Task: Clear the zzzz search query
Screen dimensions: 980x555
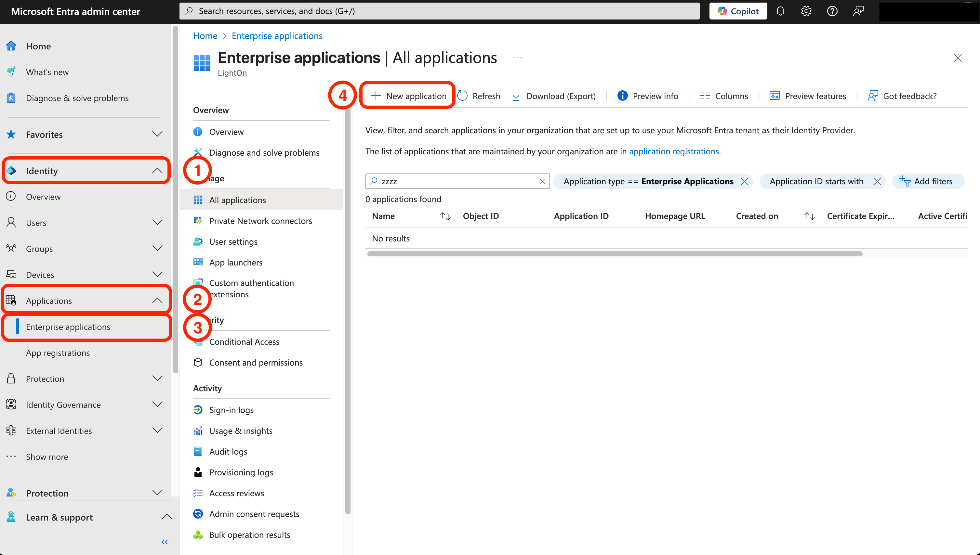Action: click(542, 181)
